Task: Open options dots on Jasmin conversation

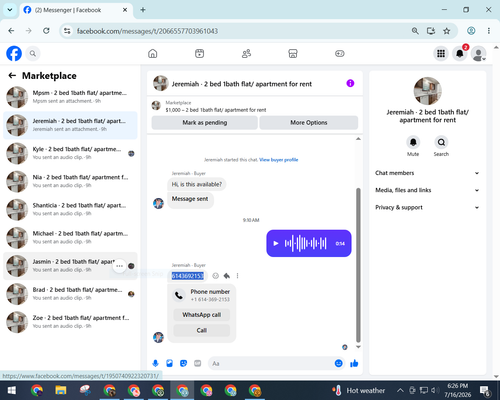Action: click(120, 266)
